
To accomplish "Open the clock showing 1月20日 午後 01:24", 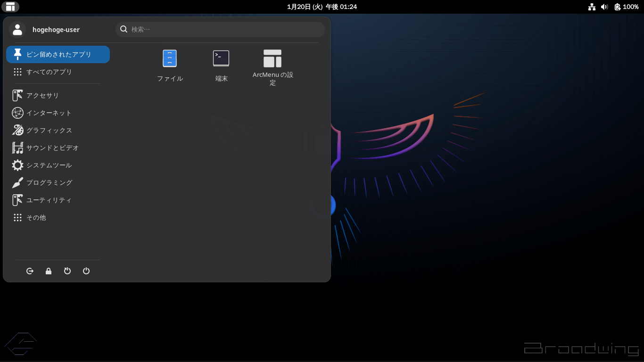I will pos(322,7).
